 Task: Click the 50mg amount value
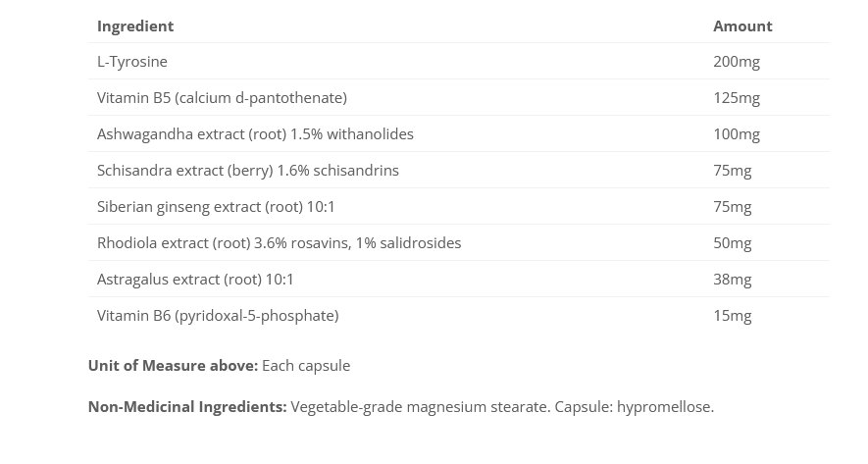pyautogui.click(x=732, y=243)
